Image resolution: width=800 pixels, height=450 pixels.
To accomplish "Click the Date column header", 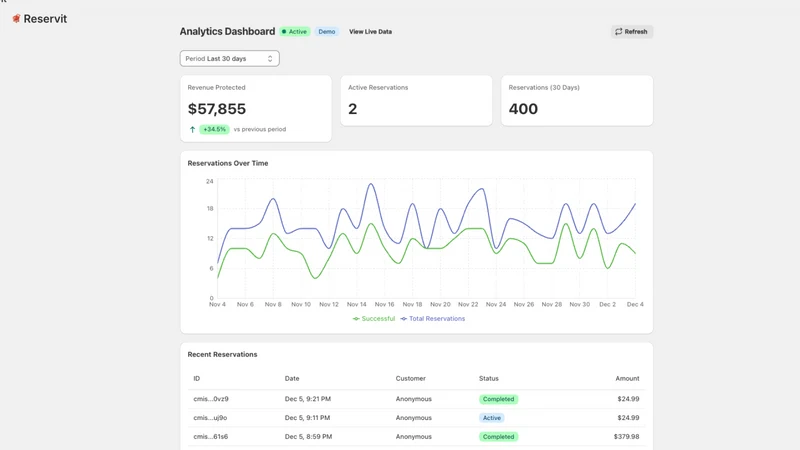I will point(292,379).
